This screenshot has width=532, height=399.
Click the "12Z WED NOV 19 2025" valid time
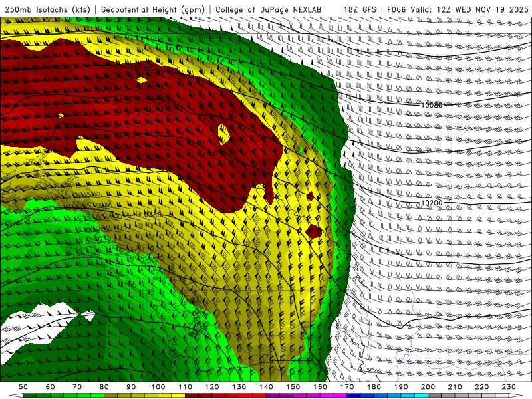point(483,9)
